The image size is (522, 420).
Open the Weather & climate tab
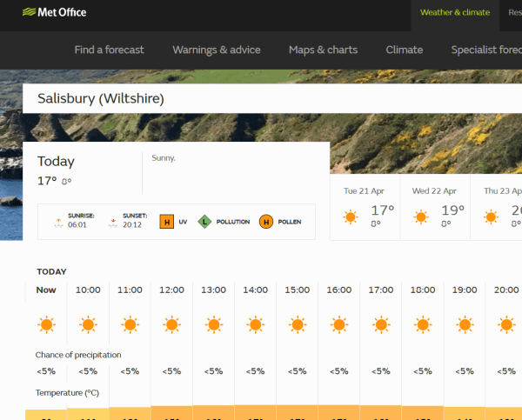(454, 13)
